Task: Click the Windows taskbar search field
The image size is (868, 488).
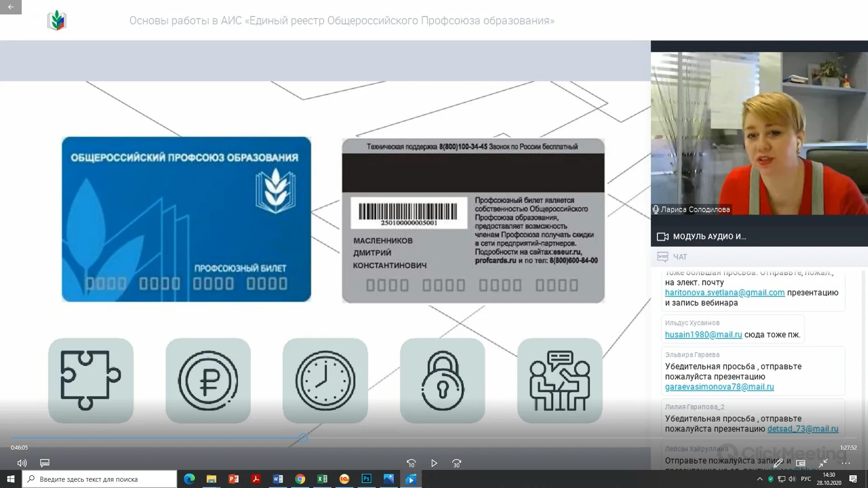Action: (99, 479)
